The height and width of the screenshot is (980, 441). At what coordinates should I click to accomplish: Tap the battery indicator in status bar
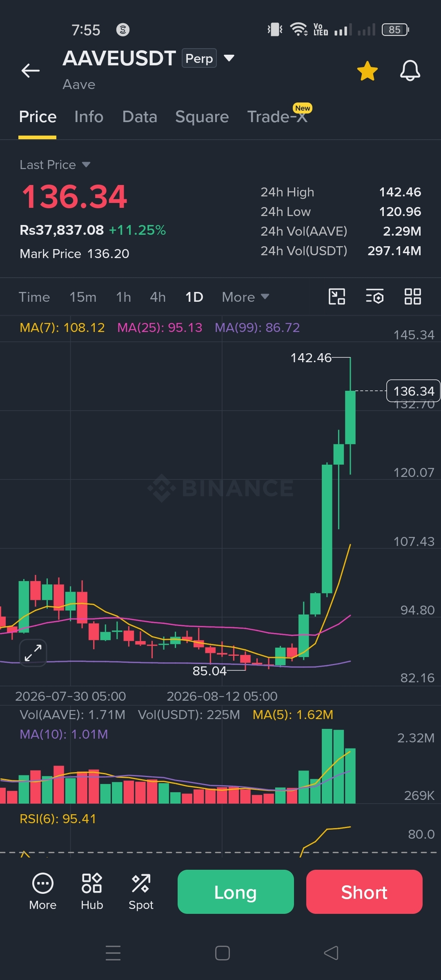coord(395,30)
